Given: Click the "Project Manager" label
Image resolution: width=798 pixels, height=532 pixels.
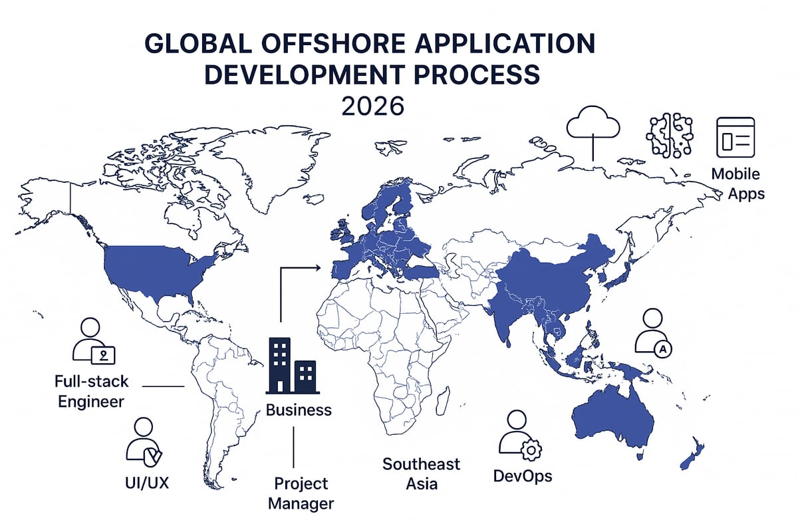Looking at the screenshot, I should [x=301, y=493].
